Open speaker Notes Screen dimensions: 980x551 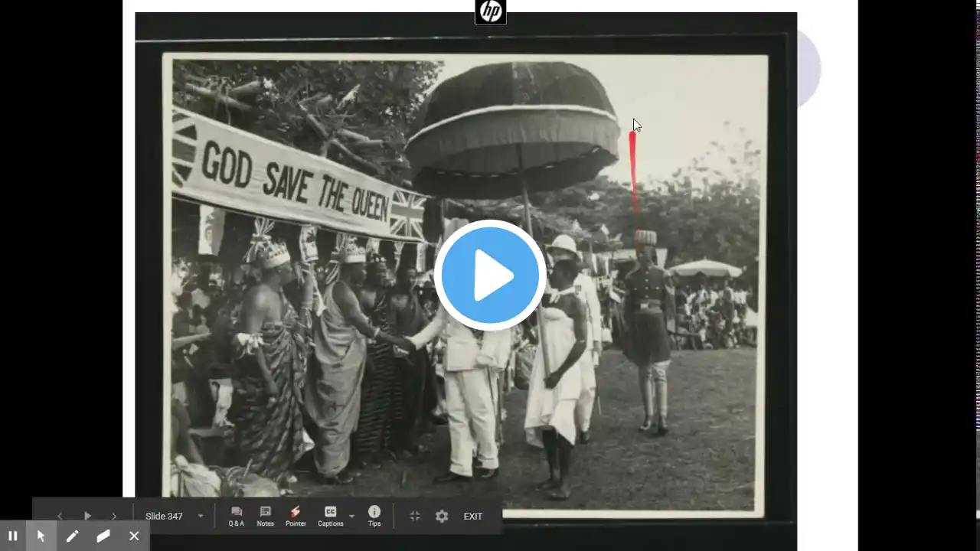coord(265,517)
